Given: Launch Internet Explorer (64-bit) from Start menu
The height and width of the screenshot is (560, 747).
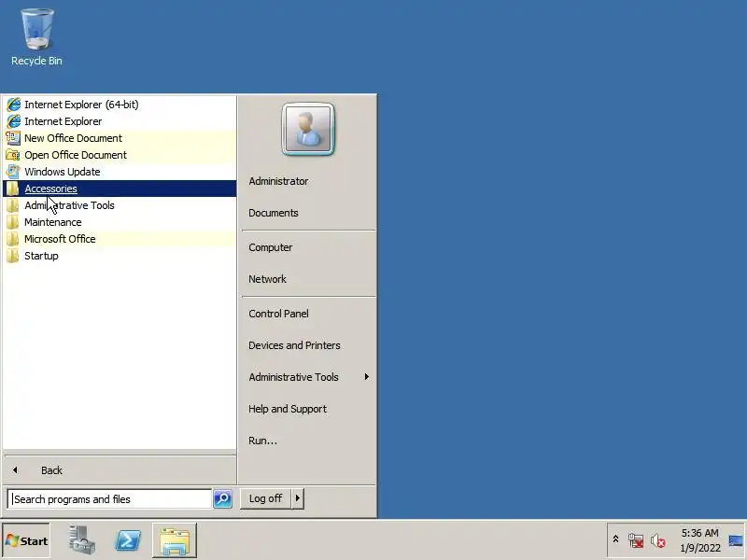Looking at the screenshot, I should tap(120, 105).
